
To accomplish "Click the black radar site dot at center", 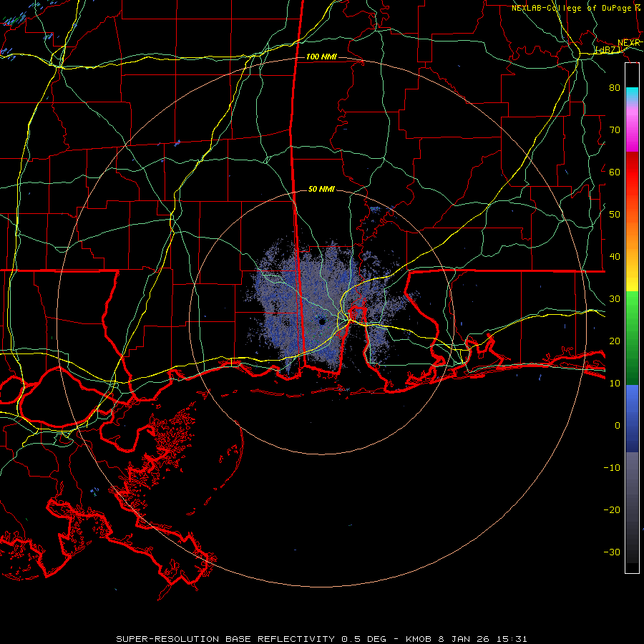I will pos(322,321).
